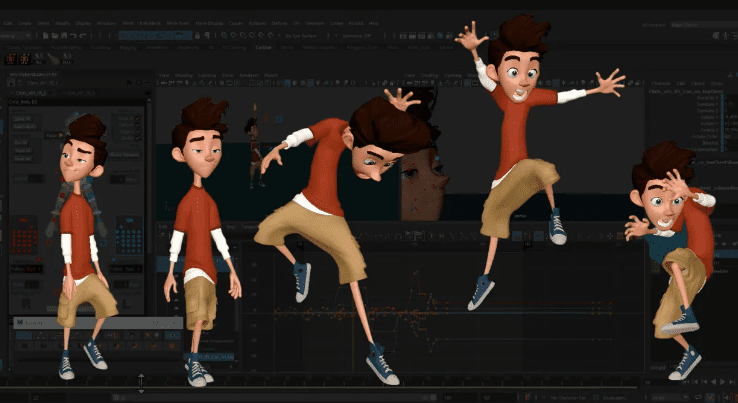Viewport: 738px width, 403px height.
Task: Click on the time slider ruler
Action: pos(320,380)
